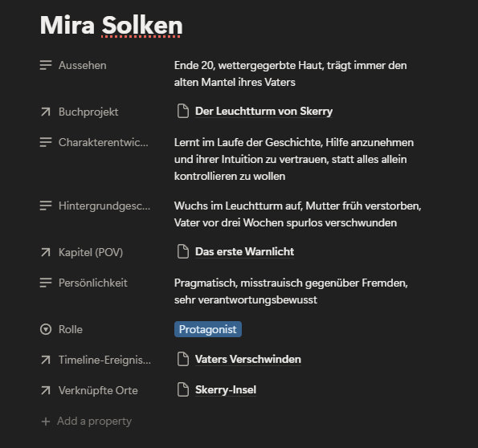Select the blue Protagonist tag

pyautogui.click(x=208, y=329)
